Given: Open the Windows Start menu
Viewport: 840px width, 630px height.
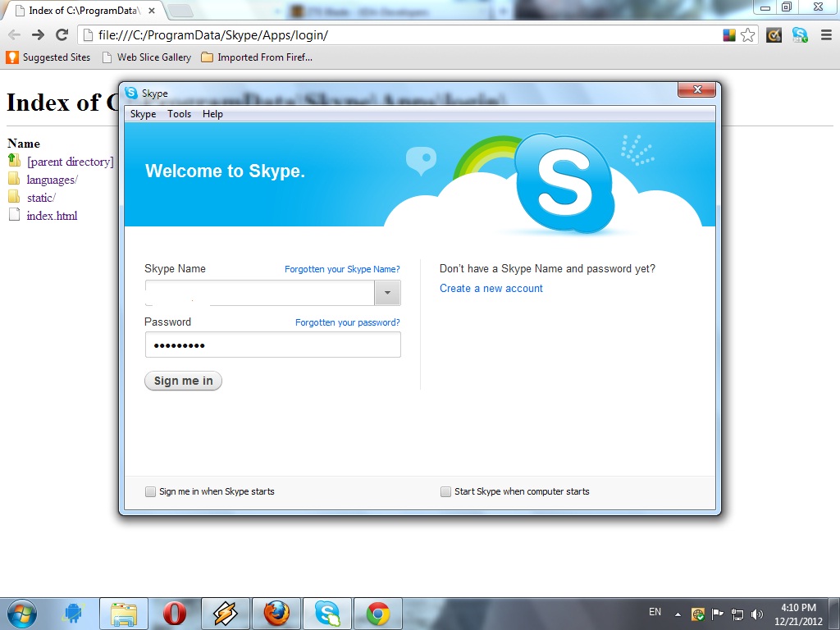Looking at the screenshot, I should pyautogui.click(x=22, y=614).
